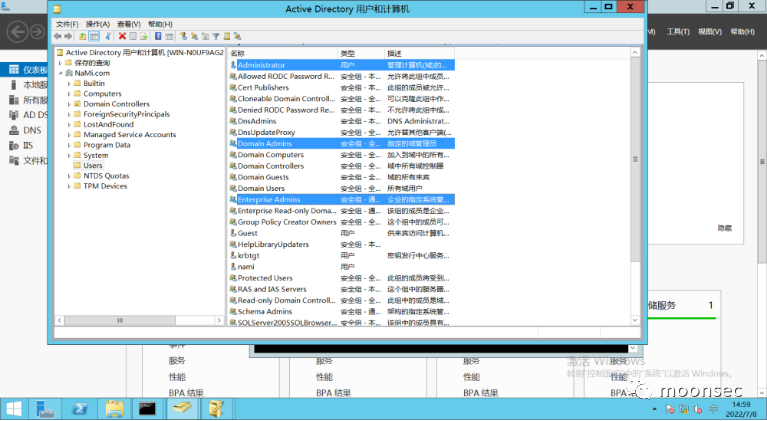
Task: Select the DnsAdmins group row
Action: pos(341,121)
